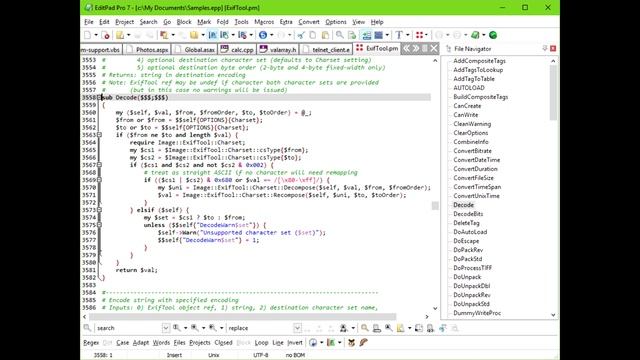The image size is (640, 360).
Task: Click into the replace text field
Action: click(260, 328)
